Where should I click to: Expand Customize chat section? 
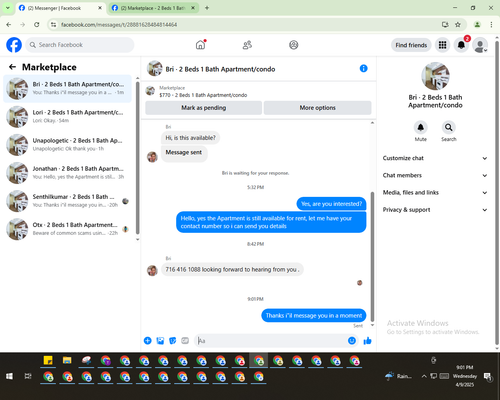435,158
